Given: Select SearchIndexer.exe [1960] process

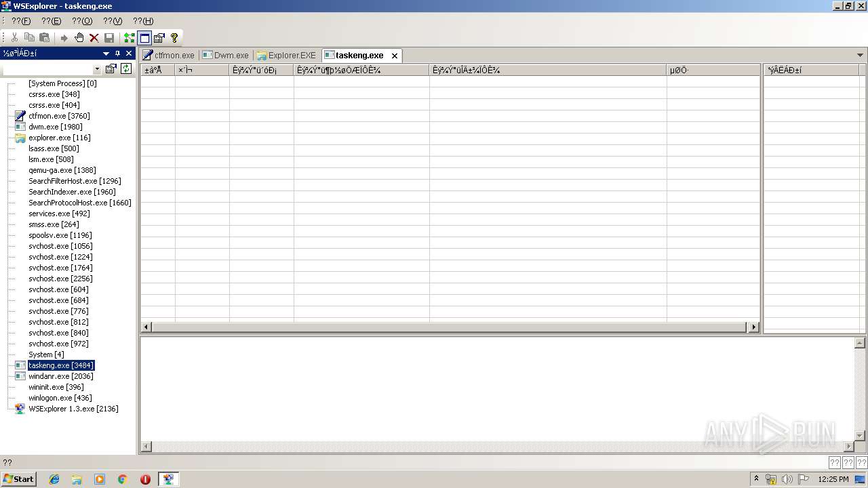Looking at the screenshot, I should pyautogui.click(x=72, y=192).
